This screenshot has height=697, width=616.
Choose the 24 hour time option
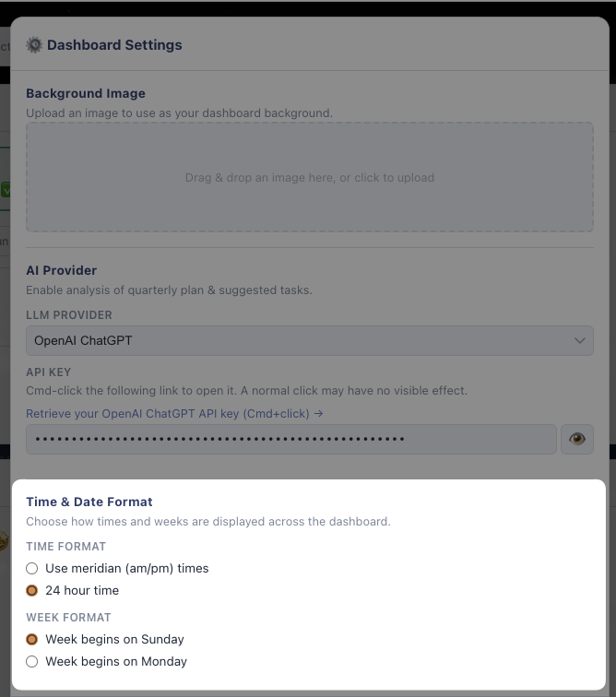coord(32,591)
